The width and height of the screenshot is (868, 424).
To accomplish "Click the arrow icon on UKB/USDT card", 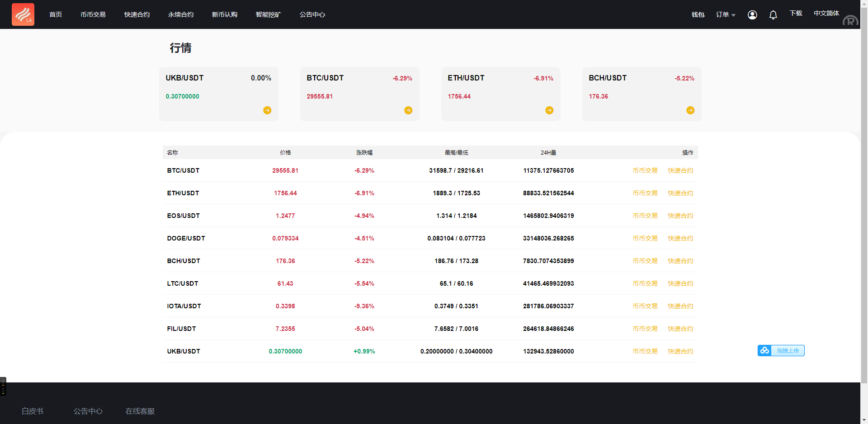I will [267, 110].
